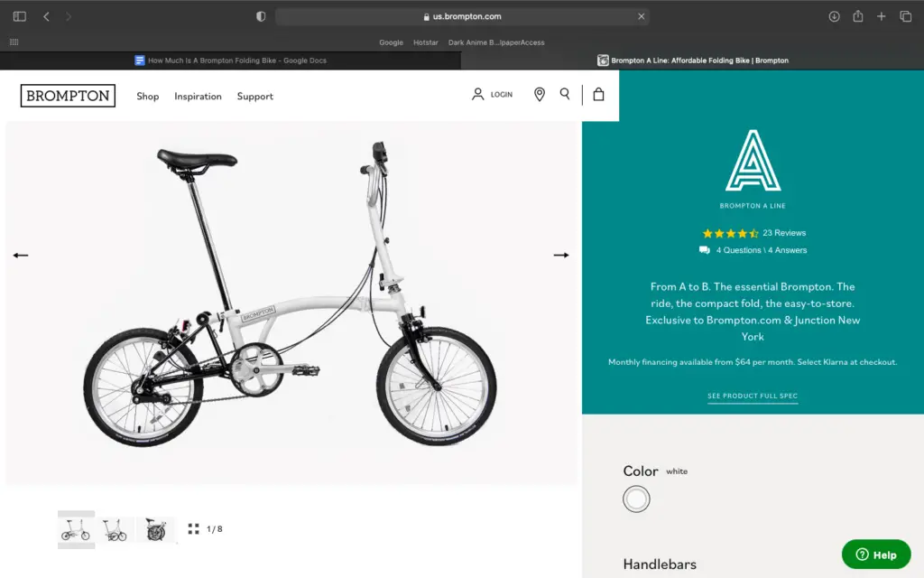924x578 pixels.
Task: Open Safari downloads icon
Action: coord(834,16)
